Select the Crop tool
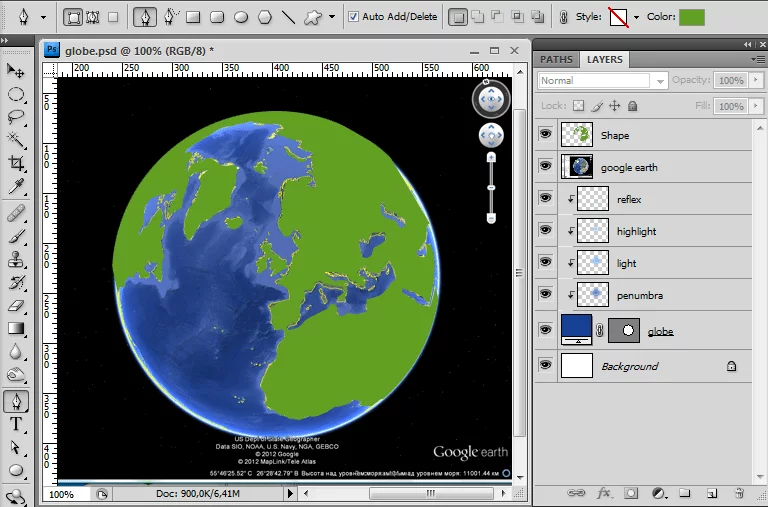Screen dimensions: 768x507 pyautogui.click(x=16, y=163)
